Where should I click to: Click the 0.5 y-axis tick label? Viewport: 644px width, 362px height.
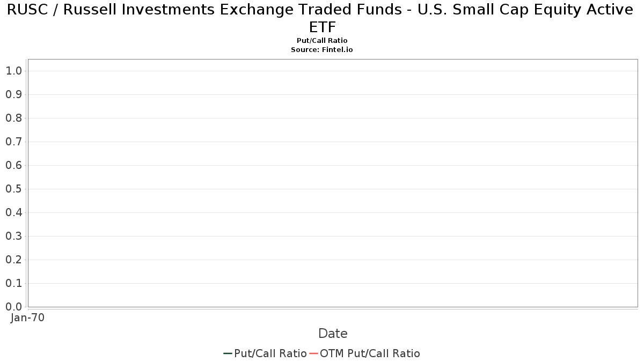(13, 189)
